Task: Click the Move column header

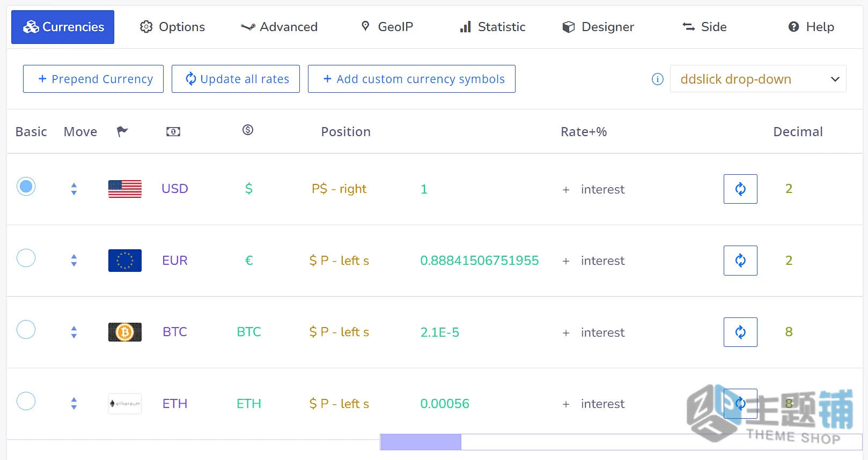Action: tap(80, 132)
